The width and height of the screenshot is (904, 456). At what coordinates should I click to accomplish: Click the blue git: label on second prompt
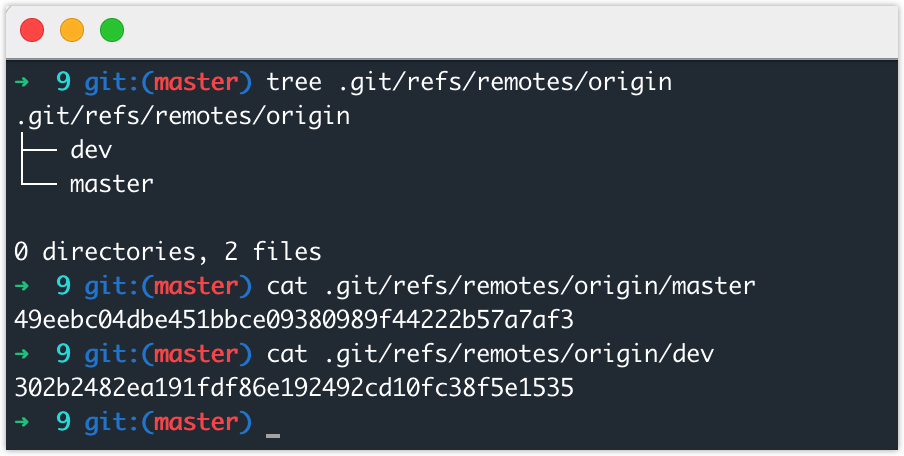(x=112, y=287)
